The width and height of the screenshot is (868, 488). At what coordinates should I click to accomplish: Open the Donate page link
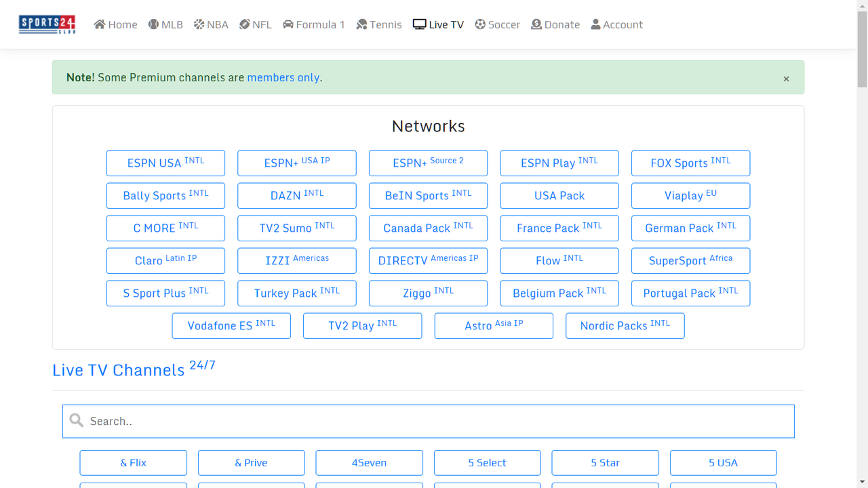[x=555, y=24]
